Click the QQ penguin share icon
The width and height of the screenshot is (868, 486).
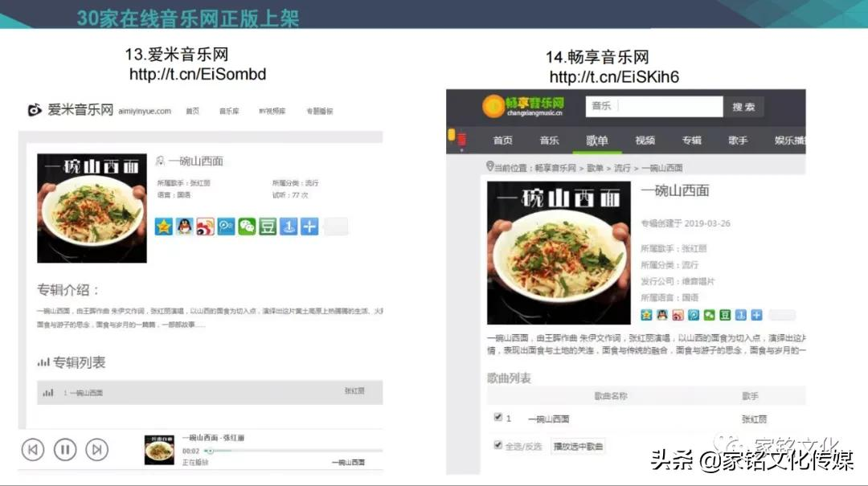pos(184,227)
